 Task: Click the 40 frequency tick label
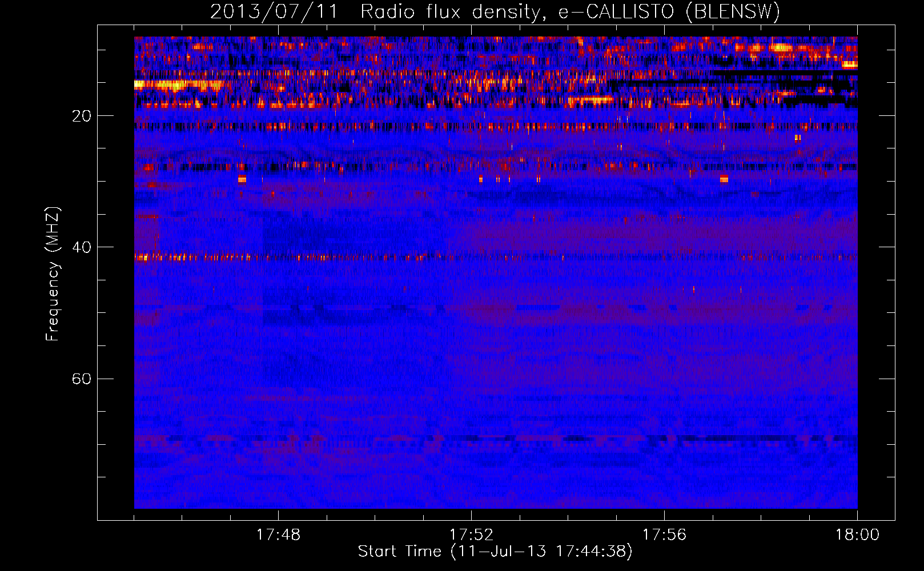click(x=82, y=247)
